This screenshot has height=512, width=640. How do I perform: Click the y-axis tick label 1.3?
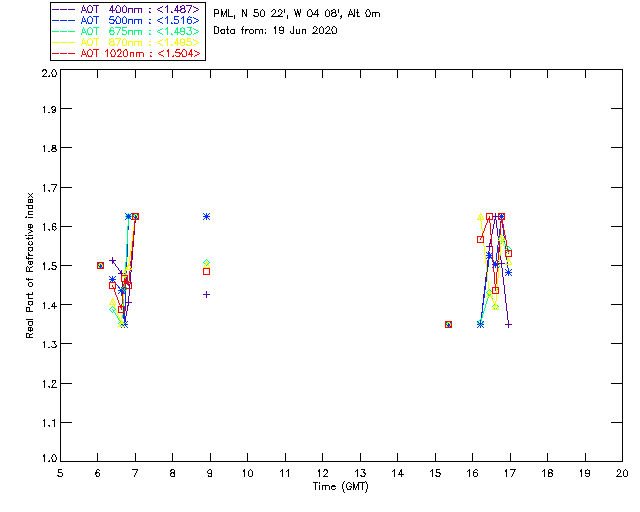(49, 344)
